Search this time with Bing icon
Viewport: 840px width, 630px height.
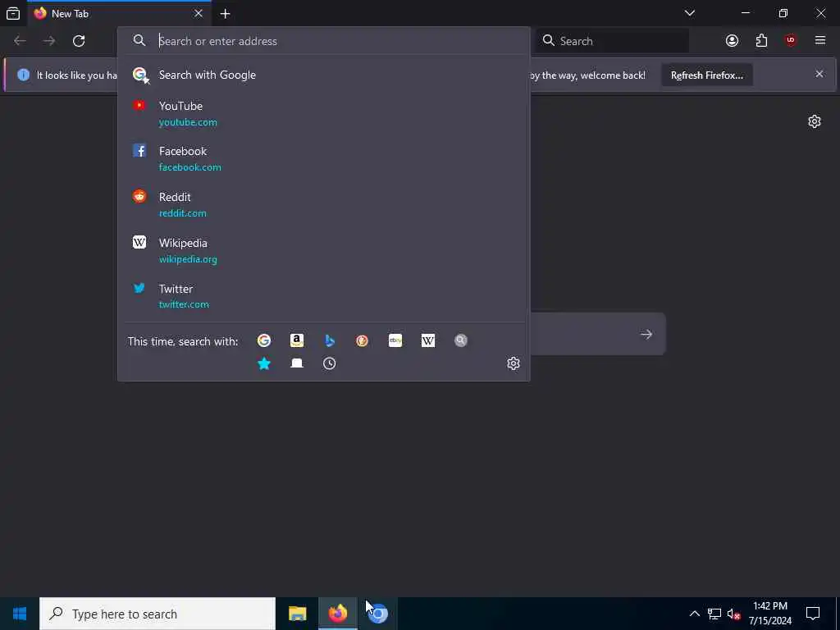pyautogui.click(x=330, y=340)
